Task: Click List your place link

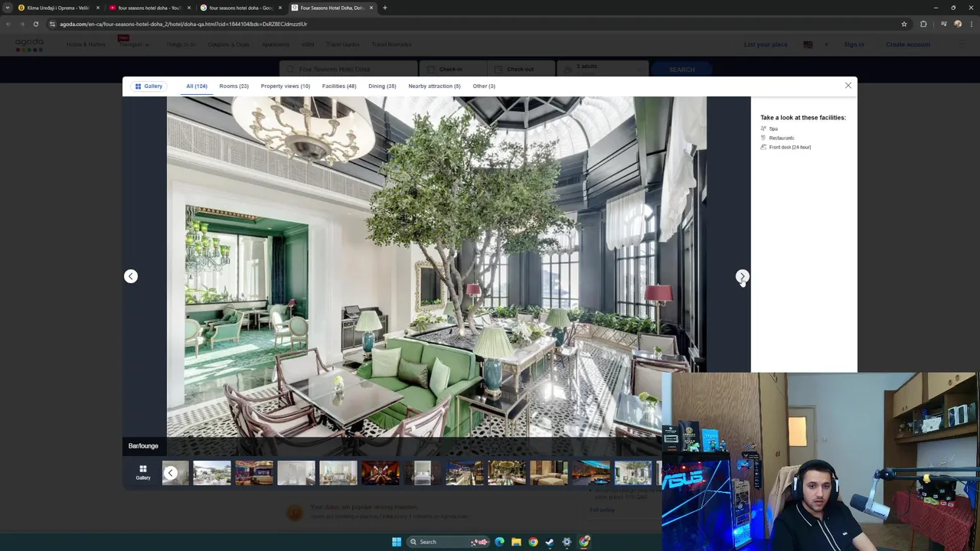Action: [x=766, y=44]
